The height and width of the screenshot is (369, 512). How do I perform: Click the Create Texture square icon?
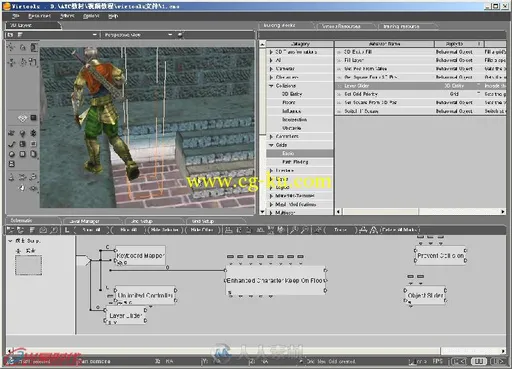click(x=22, y=154)
